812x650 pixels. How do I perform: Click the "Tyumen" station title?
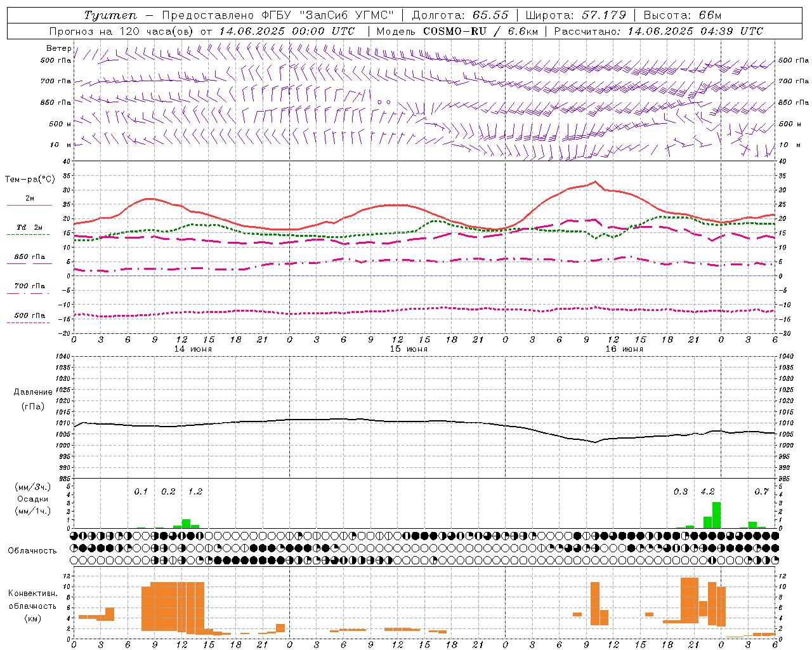coord(110,15)
